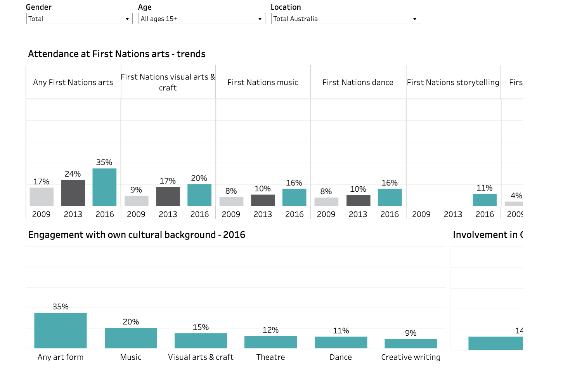Open the Location dropdown showing Total Australia

pos(345,19)
